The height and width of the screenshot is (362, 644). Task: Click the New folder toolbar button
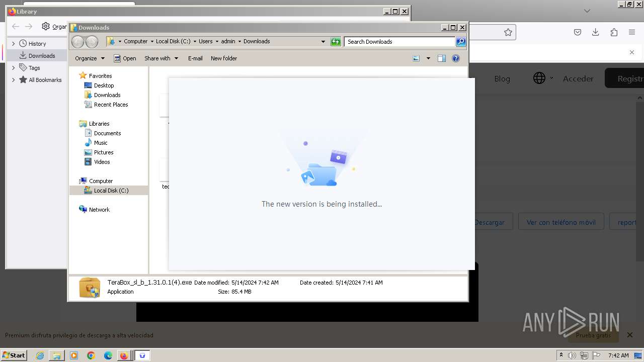click(224, 58)
